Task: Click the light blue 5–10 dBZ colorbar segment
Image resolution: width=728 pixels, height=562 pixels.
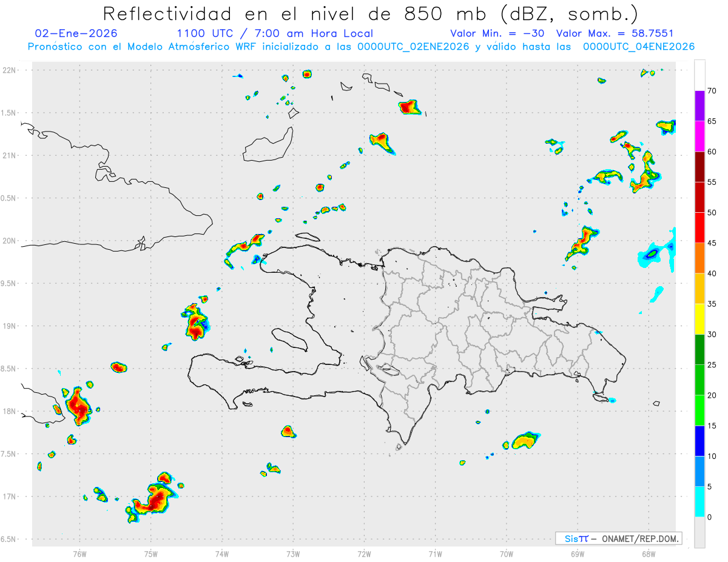Action: click(700, 472)
